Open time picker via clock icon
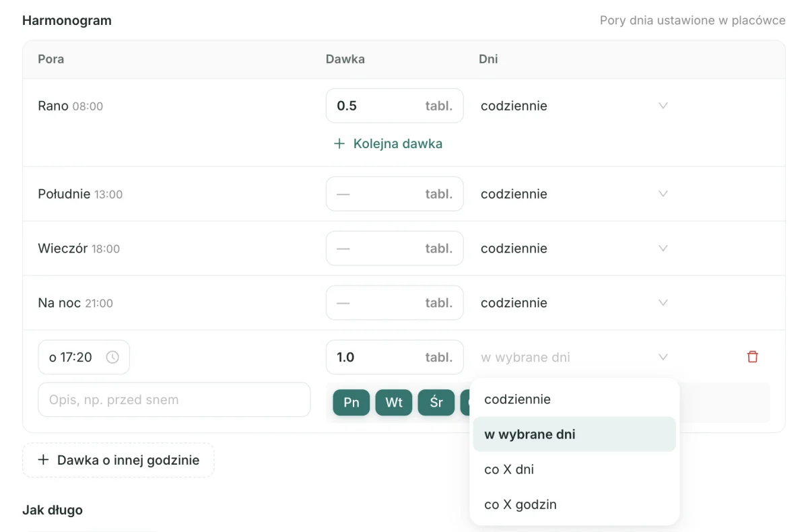Image resolution: width=808 pixels, height=532 pixels. click(x=112, y=358)
